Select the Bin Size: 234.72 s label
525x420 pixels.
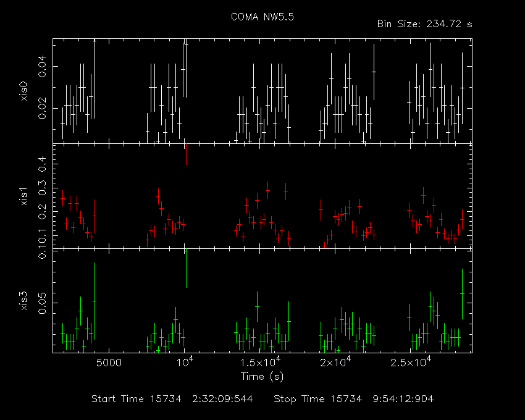coord(424,24)
